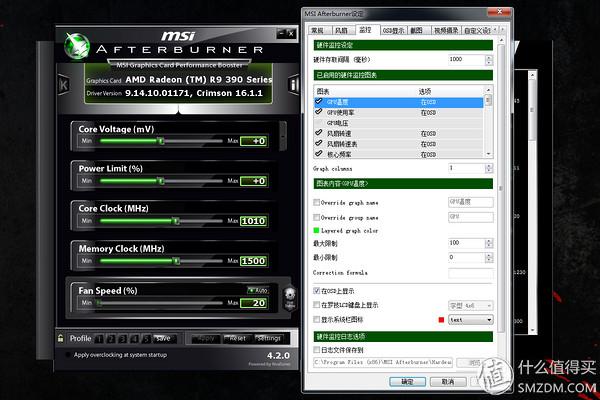The width and height of the screenshot is (600, 400).
Task: Click the Memory Clock slider handle
Action: point(176,261)
